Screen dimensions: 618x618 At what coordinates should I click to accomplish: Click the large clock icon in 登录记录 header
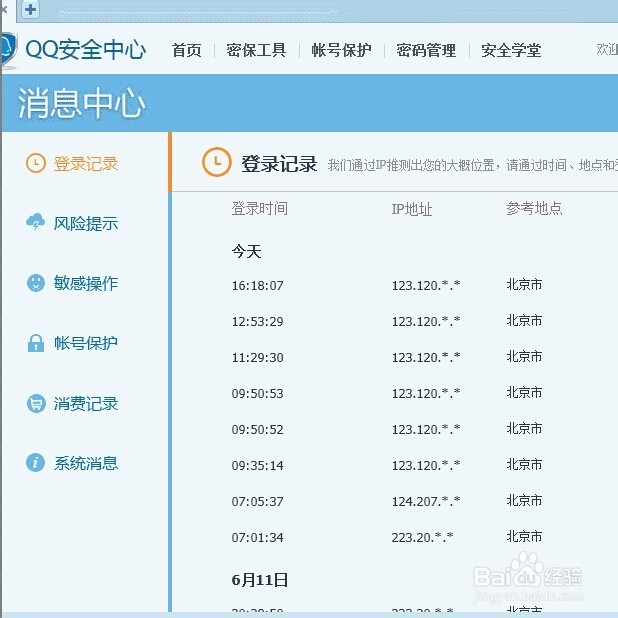point(216,162)
